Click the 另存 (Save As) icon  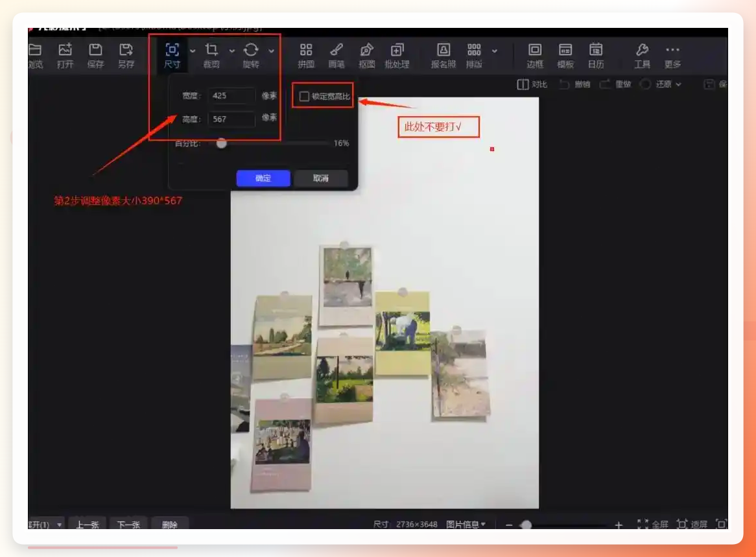pyautogui.click(x=126, y=56)
